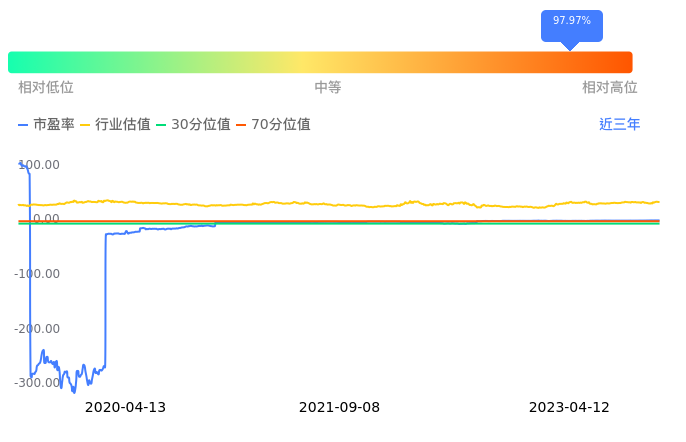Click the blue 市盈率 line's low dip

click(72, 388)
